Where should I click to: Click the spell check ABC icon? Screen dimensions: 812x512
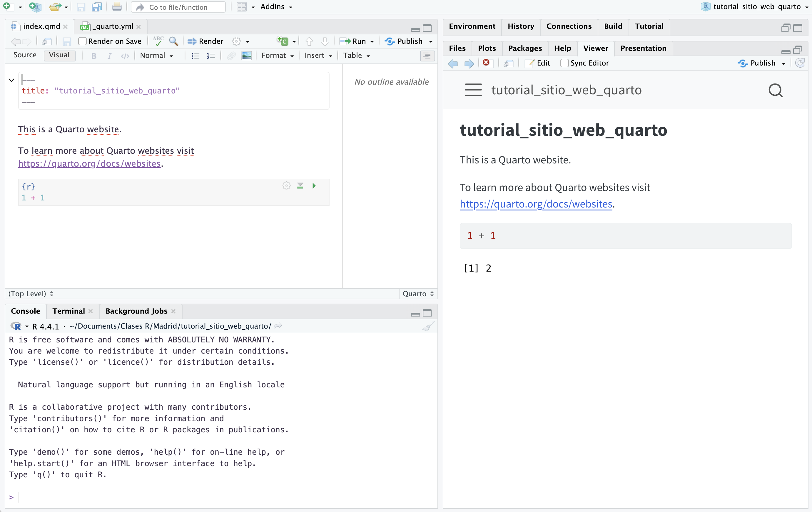(x=158, y=41)
